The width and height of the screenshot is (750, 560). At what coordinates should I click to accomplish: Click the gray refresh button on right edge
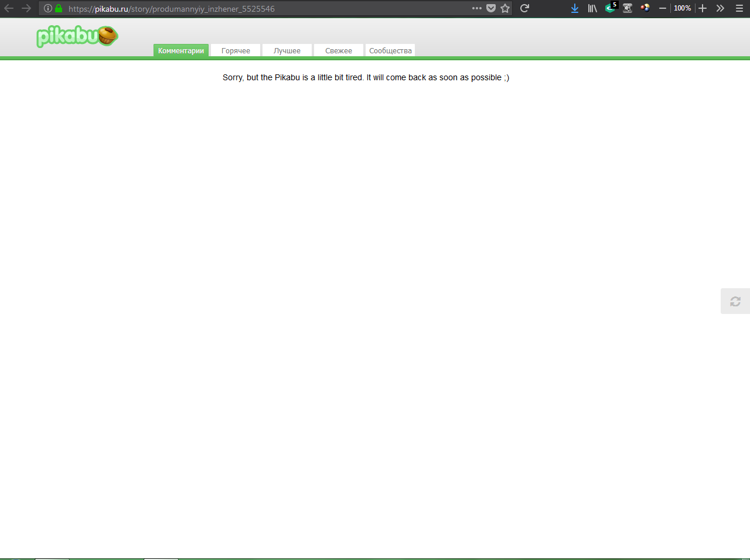[x=735, y=301]
